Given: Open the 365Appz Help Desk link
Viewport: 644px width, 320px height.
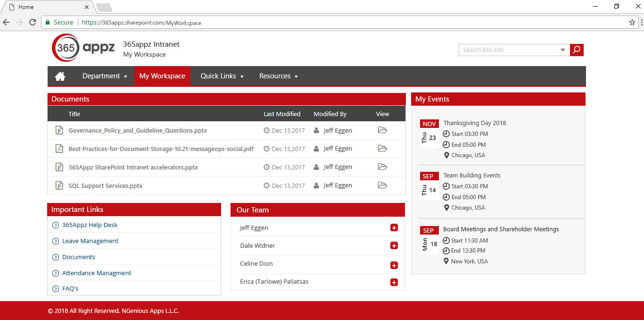Looking at the screenshot, I should (x=90, y=225).
